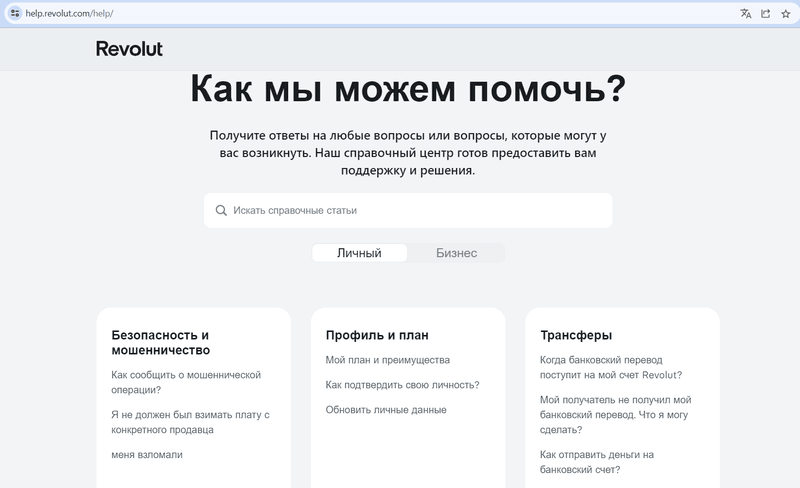Open the 'меня взломали' article
The image size is (800, 488).
click(147, 454)
